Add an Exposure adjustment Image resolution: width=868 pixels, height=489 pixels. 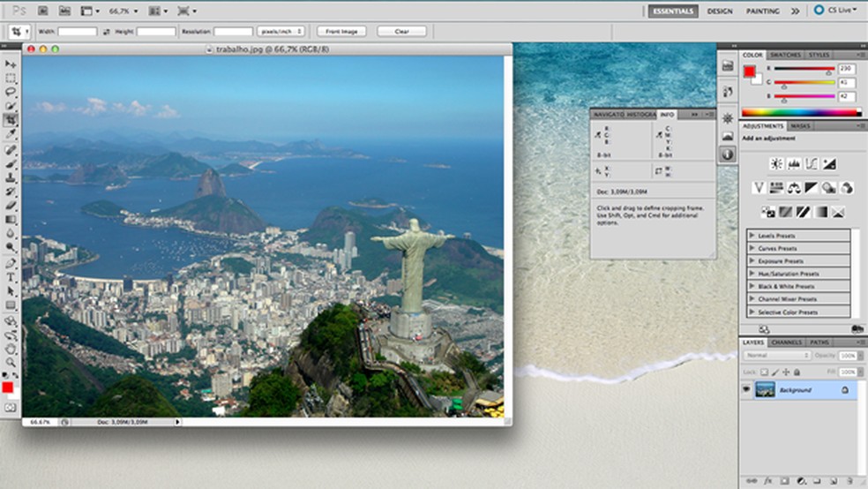tap(829, 164)
